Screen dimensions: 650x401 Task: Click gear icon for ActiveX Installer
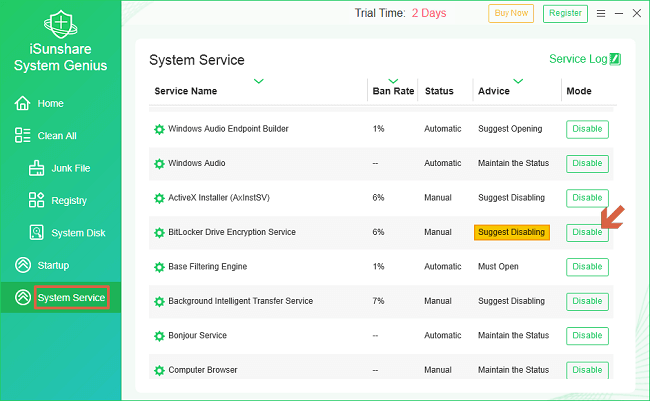159,198
